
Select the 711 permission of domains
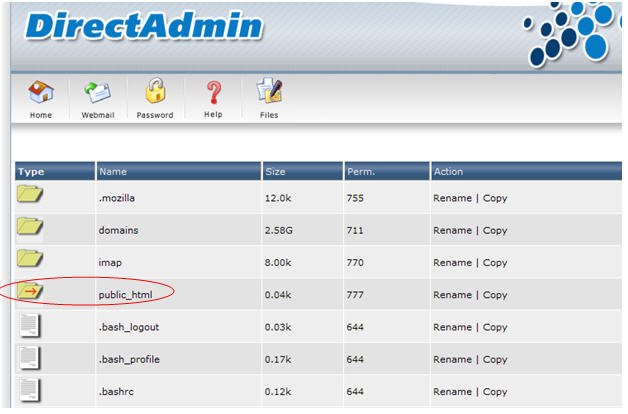tap(355, 231)
